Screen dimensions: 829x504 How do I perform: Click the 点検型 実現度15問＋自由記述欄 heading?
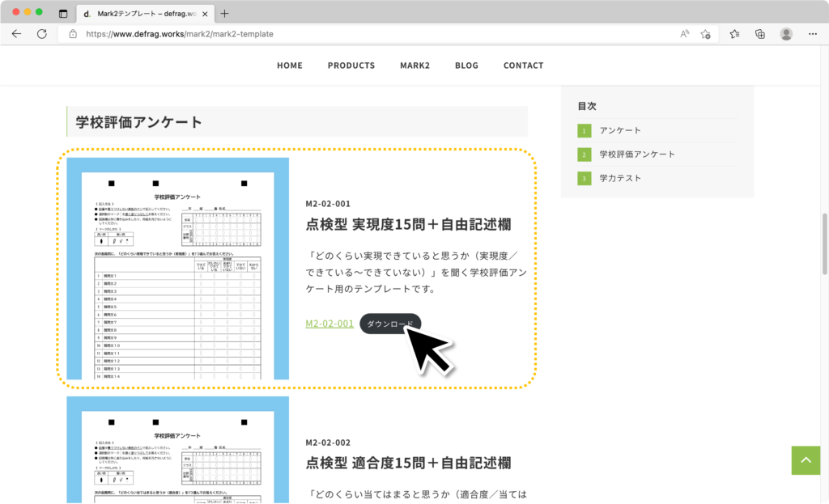click(408, 225)
